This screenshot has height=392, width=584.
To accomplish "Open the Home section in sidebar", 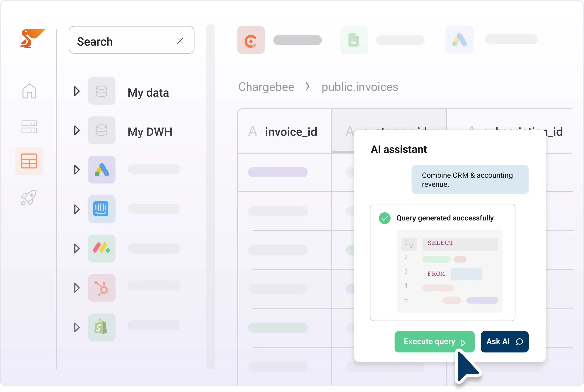I will [x=29, y=91].
